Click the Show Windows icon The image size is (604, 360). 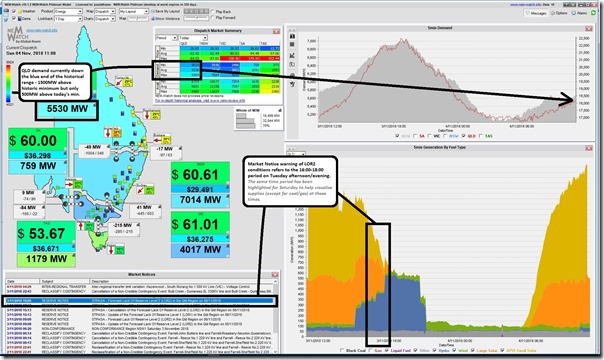[153, 18]
